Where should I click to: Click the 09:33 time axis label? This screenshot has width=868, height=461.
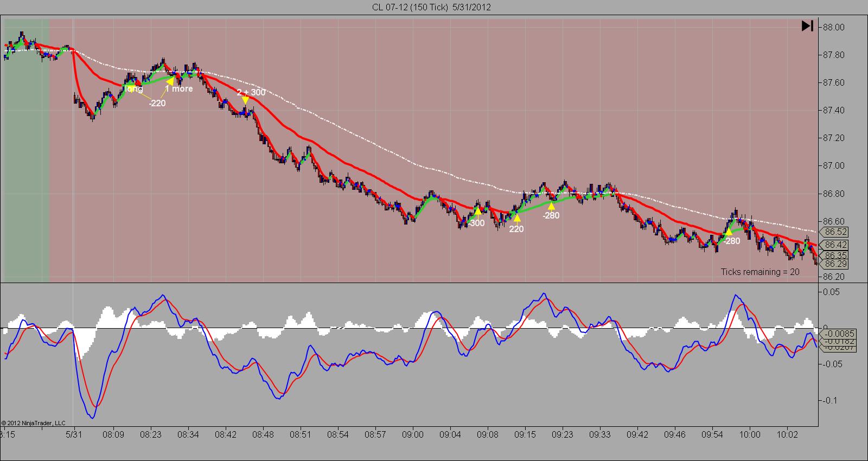click(600, 434)
